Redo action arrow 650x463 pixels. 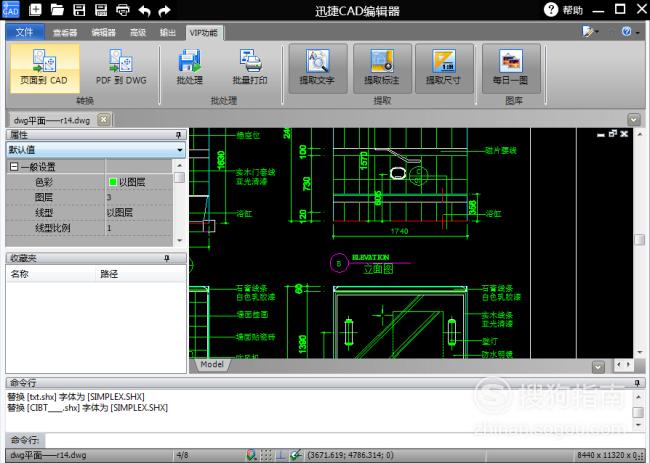[165, 10]
